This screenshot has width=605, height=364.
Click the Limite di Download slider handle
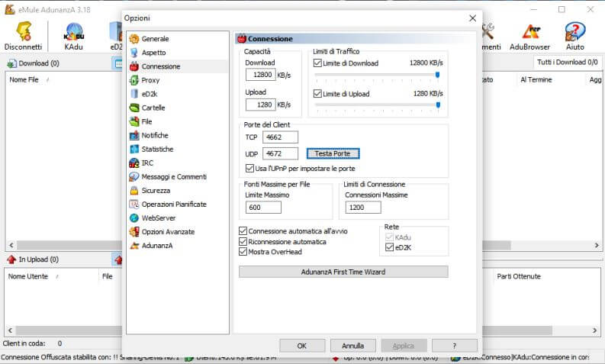(438, 75)
